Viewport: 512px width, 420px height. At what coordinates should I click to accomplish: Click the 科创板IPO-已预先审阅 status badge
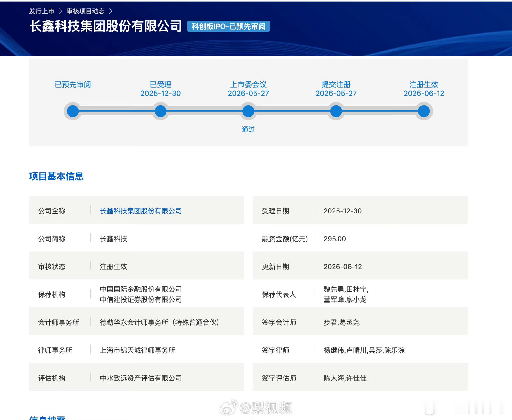(x=228, y=26)
